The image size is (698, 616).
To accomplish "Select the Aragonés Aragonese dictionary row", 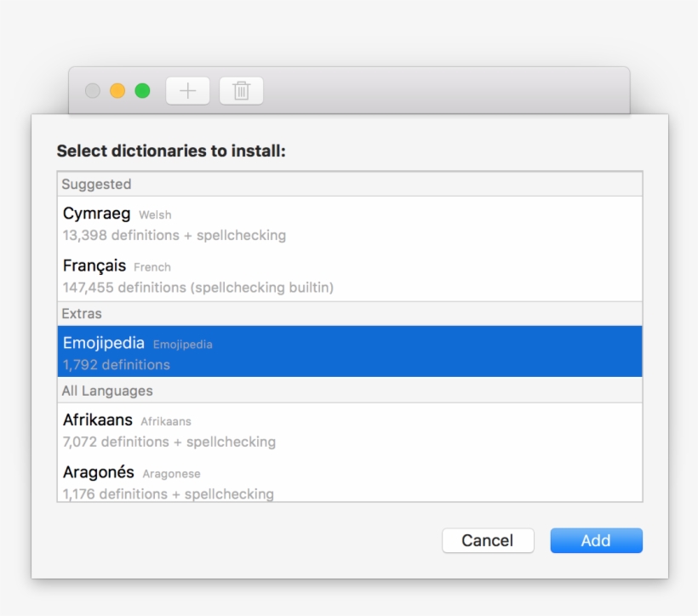I will (x=350, y=479).
